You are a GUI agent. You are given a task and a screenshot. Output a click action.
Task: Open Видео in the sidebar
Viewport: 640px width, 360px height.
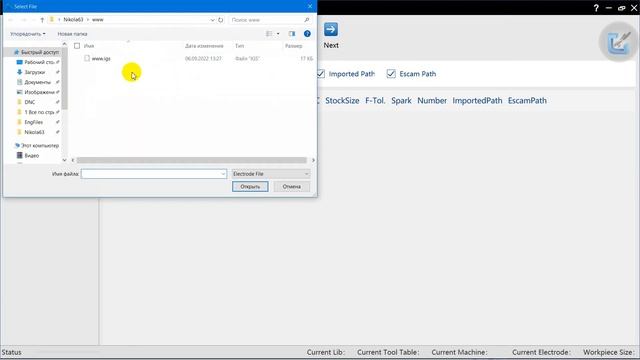pyautogui.click(x=28, y=156)
